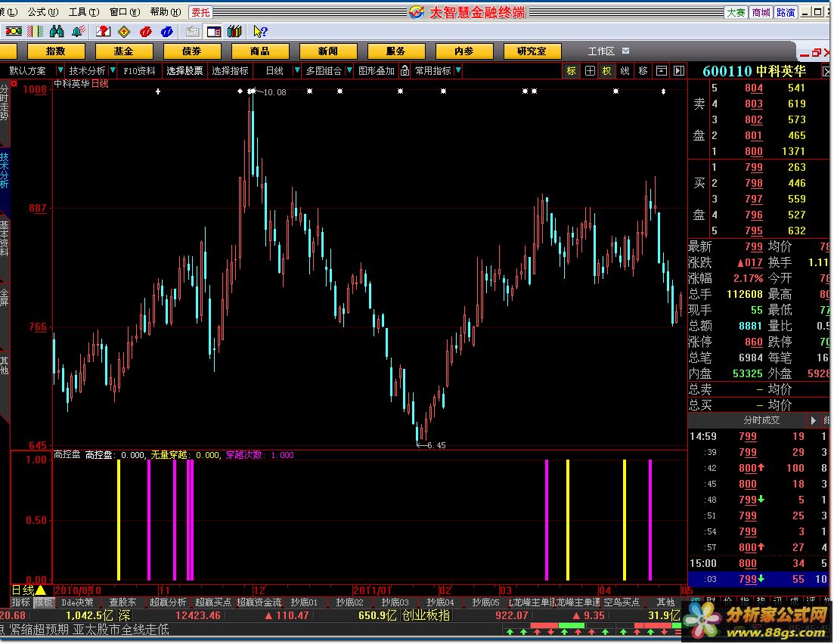Click the 新闻 yellow button
The image size is (834, 644).
coord(327,51)
